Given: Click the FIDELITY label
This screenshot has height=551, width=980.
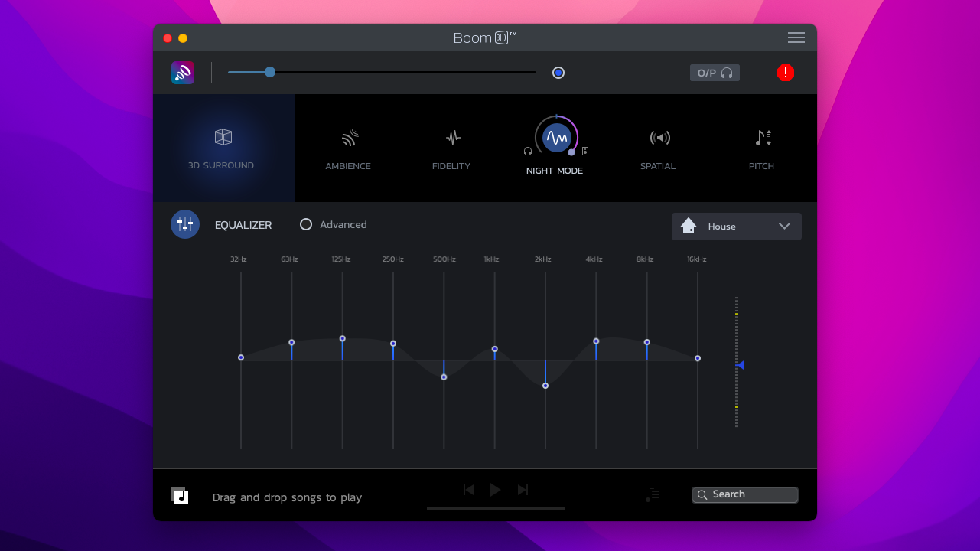Looking at the screenshot, I should [x=451, y=166].
